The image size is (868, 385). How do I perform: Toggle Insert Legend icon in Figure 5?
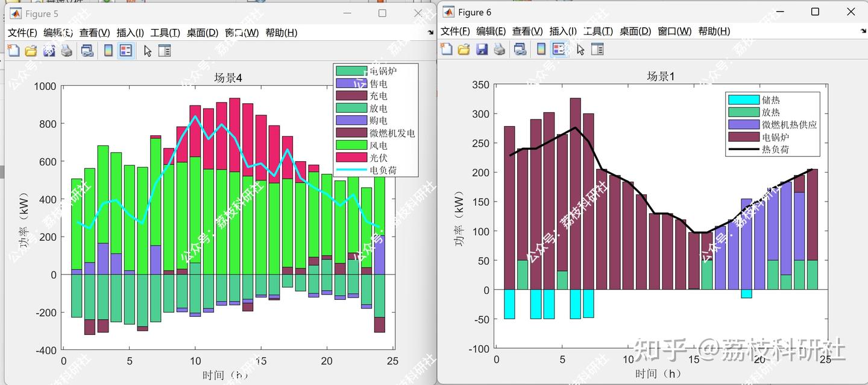[x=125, y=51]
